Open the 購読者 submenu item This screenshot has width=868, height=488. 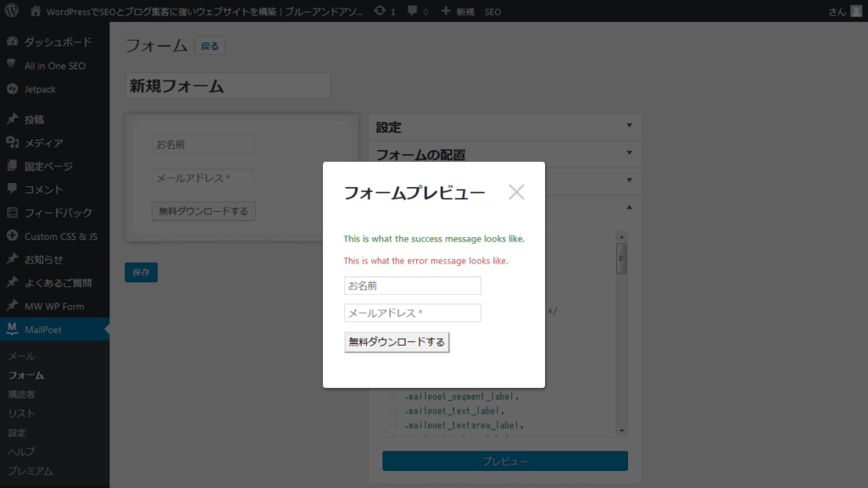click(21, 395)
